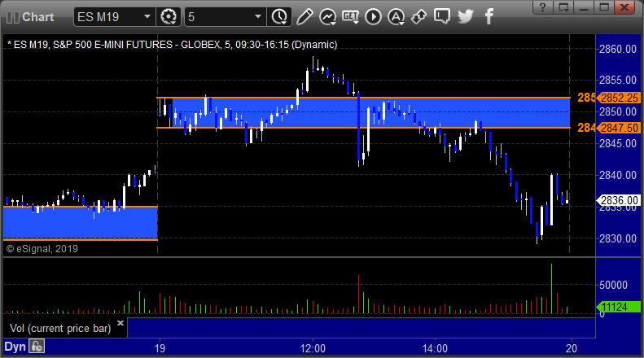Select the drawing tools pencil icon
The width and height of the screenshot is (644, 358).
[304, 17]
